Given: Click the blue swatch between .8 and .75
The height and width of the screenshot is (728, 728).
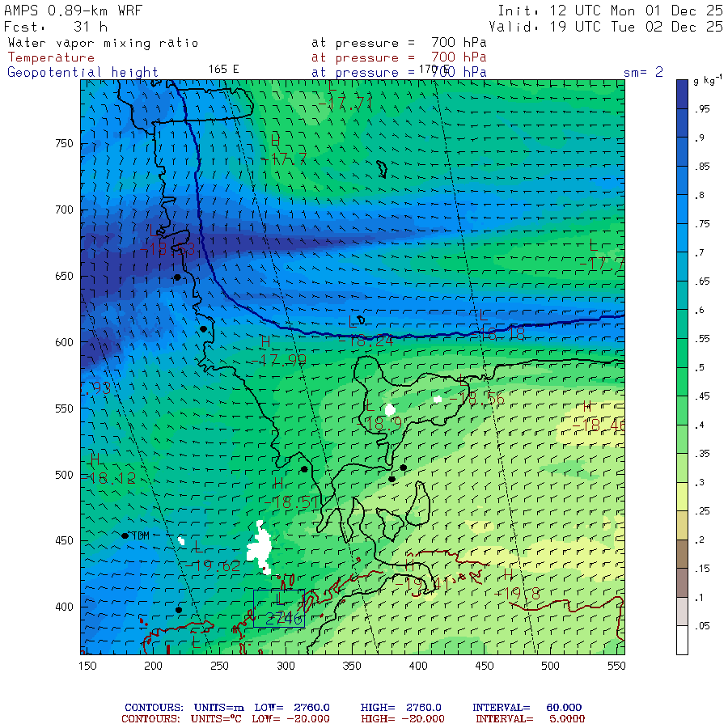Looking at the screenshot, I should coord(682,209).
